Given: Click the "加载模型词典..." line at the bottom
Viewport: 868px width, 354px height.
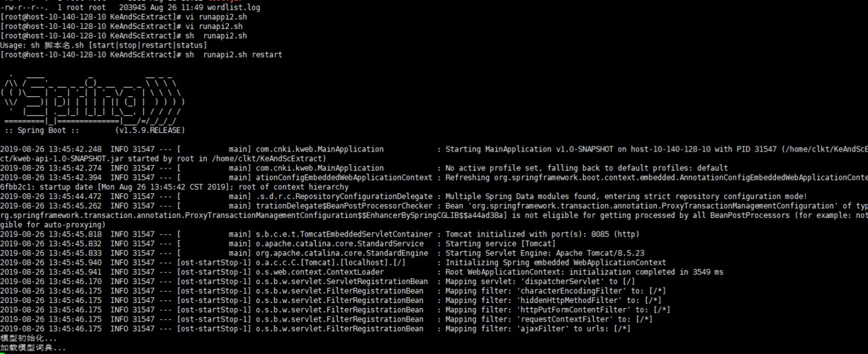Looking at the screenshot, I should (x=33, y=348).
